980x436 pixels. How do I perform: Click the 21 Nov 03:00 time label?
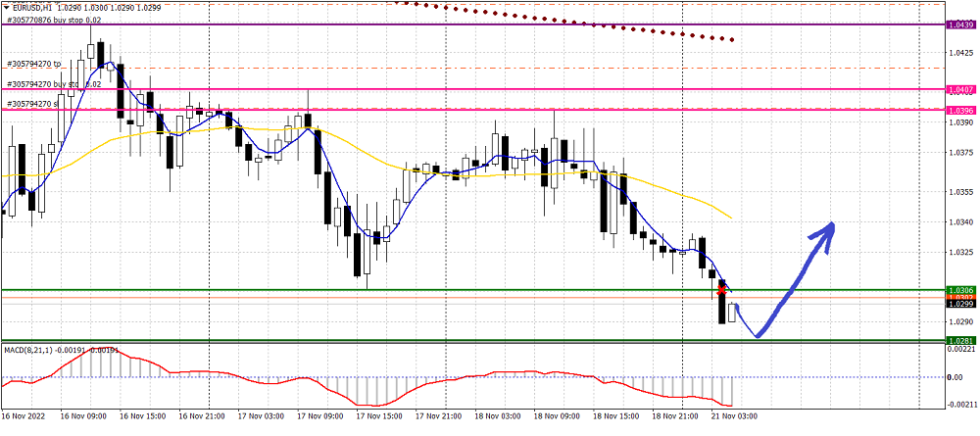(x=735, y=415)
